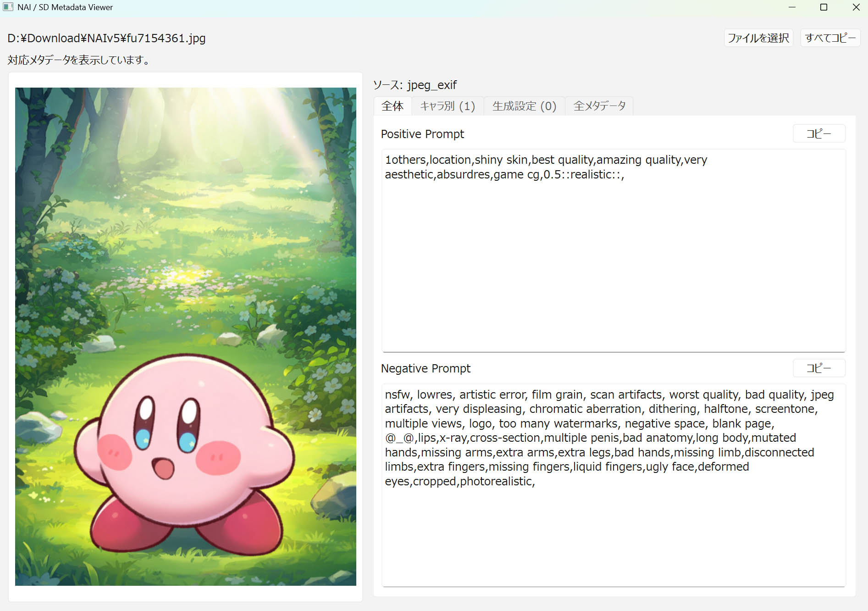Image resolution: width=868 pixels, height=611 pixels.
Task: Copy the Positive Prompt text
Action: click(x=819, y=133)
